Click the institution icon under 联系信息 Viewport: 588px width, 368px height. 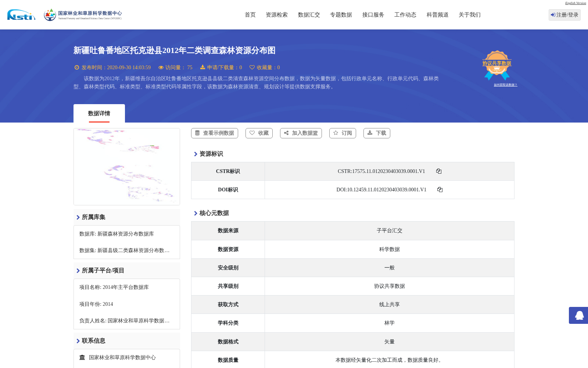point(82,357)
